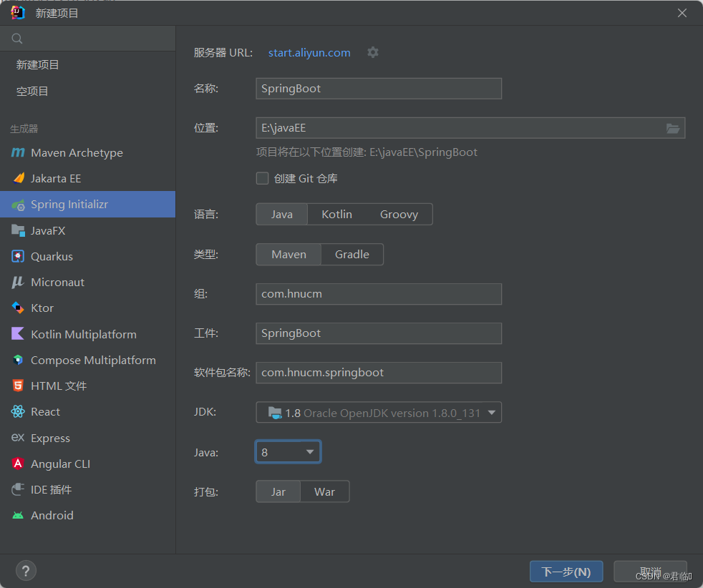Click 取消 cancel button
The width and height of the screenshot is (703, 588).
[x=650, y=572]
